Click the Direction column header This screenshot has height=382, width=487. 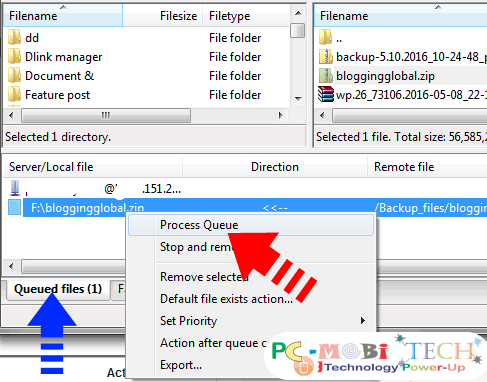[x=275, y=167]
